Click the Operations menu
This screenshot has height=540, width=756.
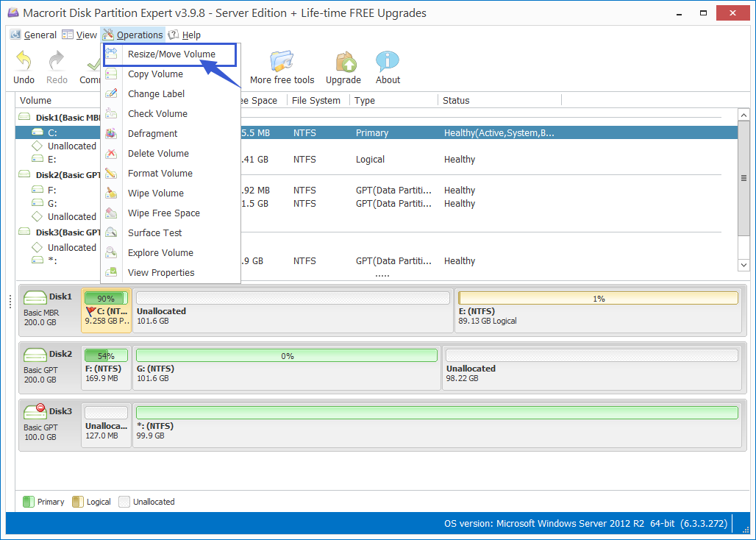point(133,35)
